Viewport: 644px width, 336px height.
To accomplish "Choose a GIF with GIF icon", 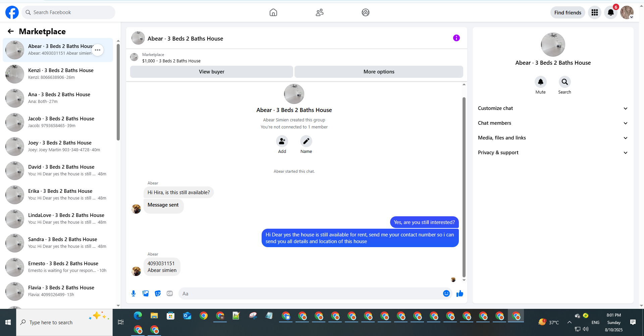I will point(170,293).
